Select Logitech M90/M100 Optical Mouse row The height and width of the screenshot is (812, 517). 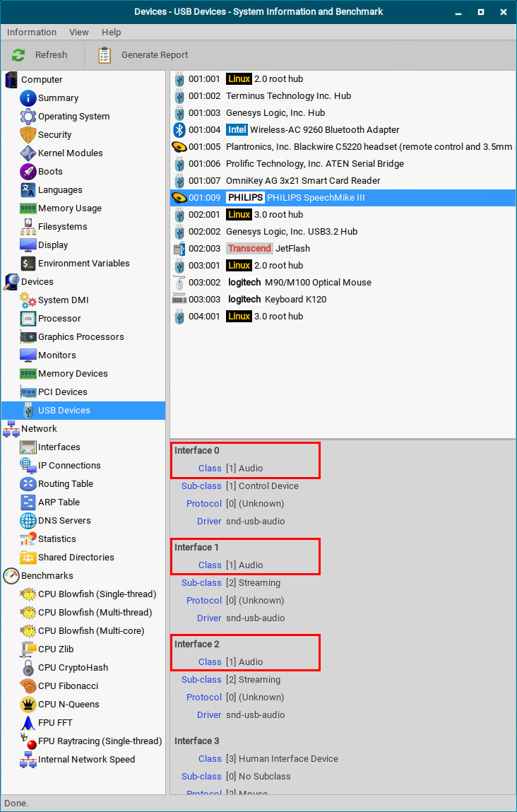click(343, 282)
